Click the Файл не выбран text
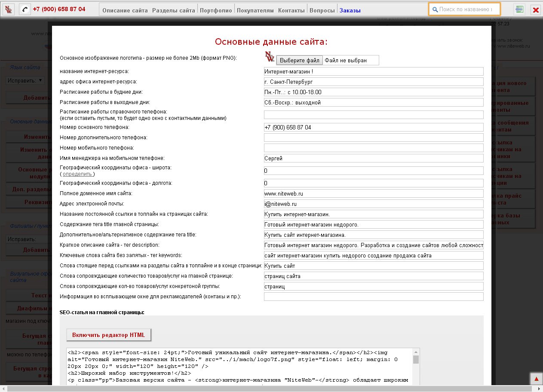 [x=346, y=60]
